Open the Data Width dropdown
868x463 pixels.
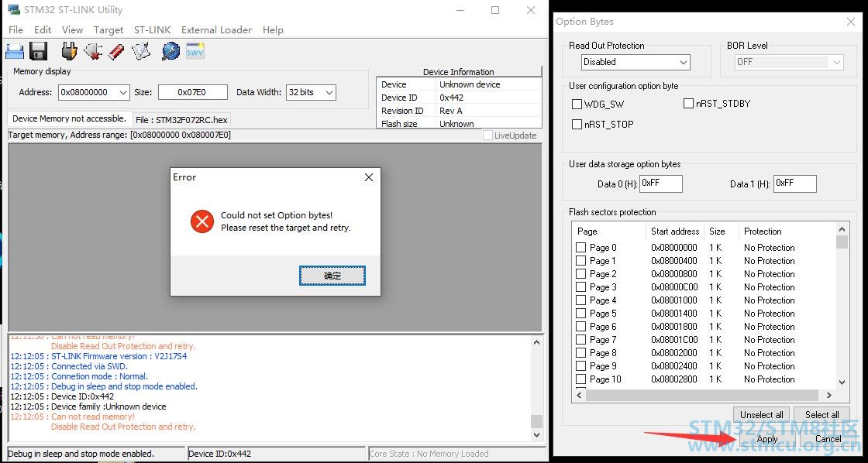329,92
